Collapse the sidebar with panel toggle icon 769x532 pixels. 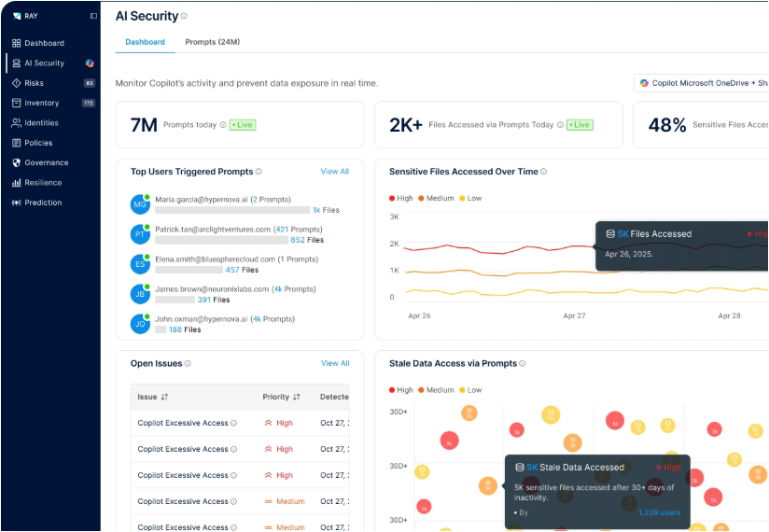click(93, 16)
